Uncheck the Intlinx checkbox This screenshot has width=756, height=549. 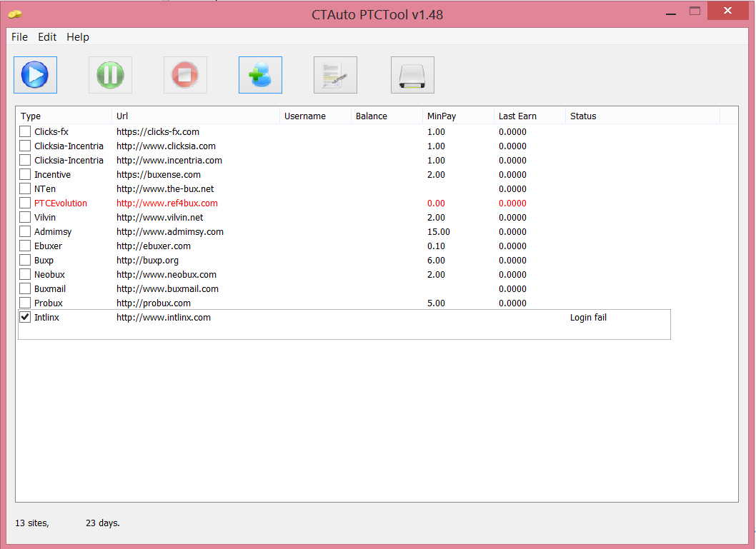(x=25, y=318)
